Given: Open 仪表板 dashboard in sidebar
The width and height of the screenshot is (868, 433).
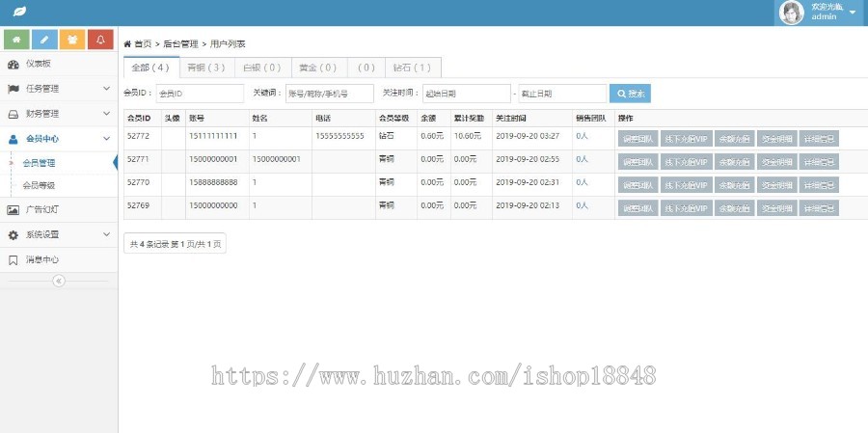Looking at the screenshot, I should pos(39,64).
